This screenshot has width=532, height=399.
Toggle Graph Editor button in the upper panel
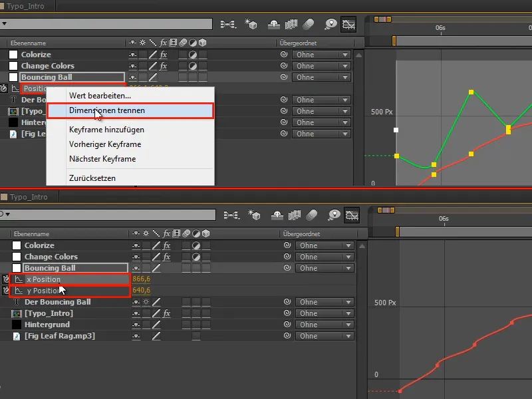coord(348,24)
